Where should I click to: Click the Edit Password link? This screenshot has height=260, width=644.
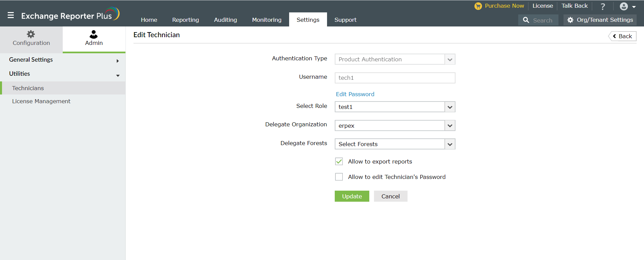tap(355, 94)
